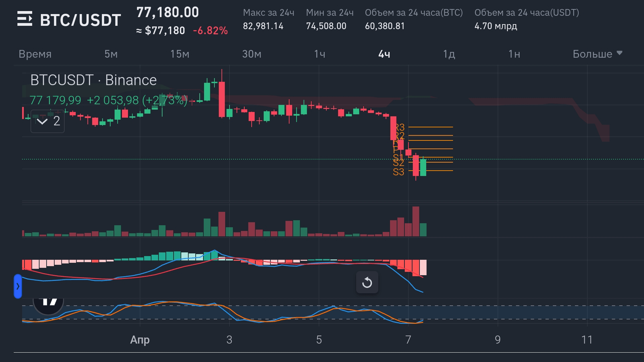The image size is (644, 362).
Task: Open the trading pair list hamburger icon
Action: (24, 19)
